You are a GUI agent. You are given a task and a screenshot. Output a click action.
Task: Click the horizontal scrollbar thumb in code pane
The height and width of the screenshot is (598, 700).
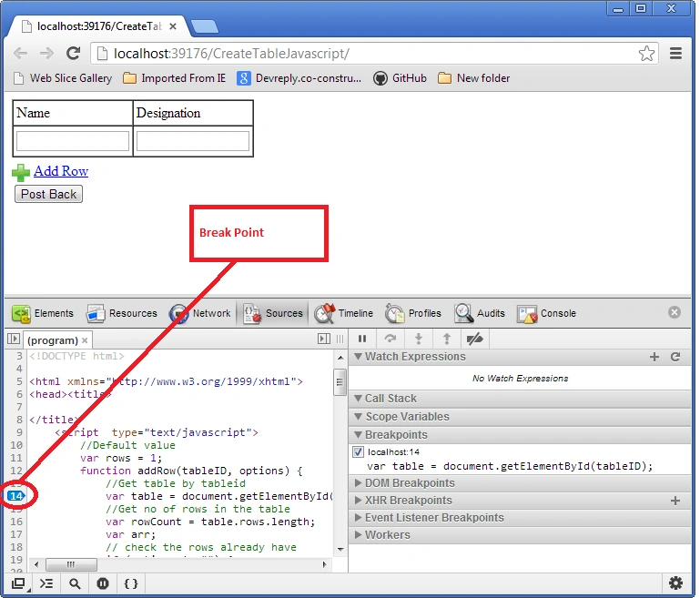tap(71, 564)
